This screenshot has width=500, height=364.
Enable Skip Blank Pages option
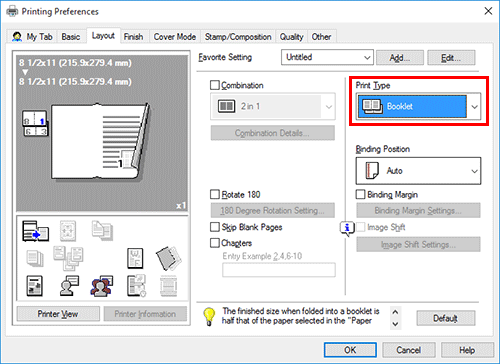tap(215, 227)
